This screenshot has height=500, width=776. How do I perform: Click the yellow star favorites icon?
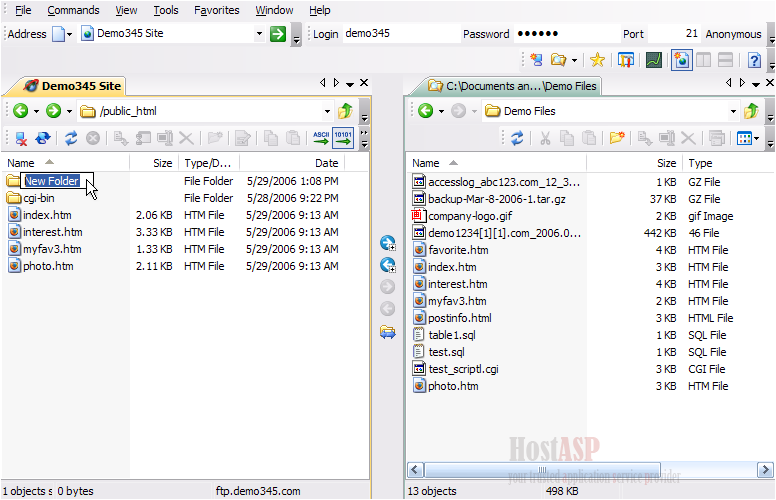click(x=597, y=60)
